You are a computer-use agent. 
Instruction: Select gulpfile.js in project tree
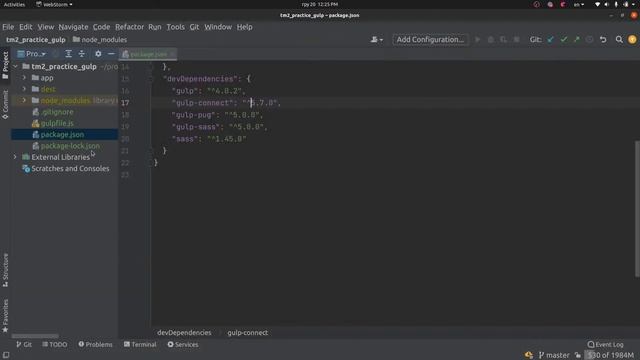click(57, 123)
